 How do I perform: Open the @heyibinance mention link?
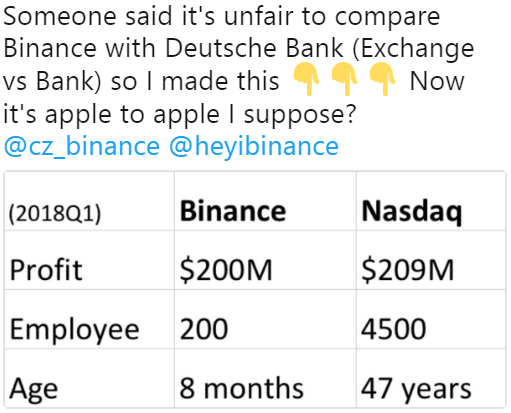point(254,147)
